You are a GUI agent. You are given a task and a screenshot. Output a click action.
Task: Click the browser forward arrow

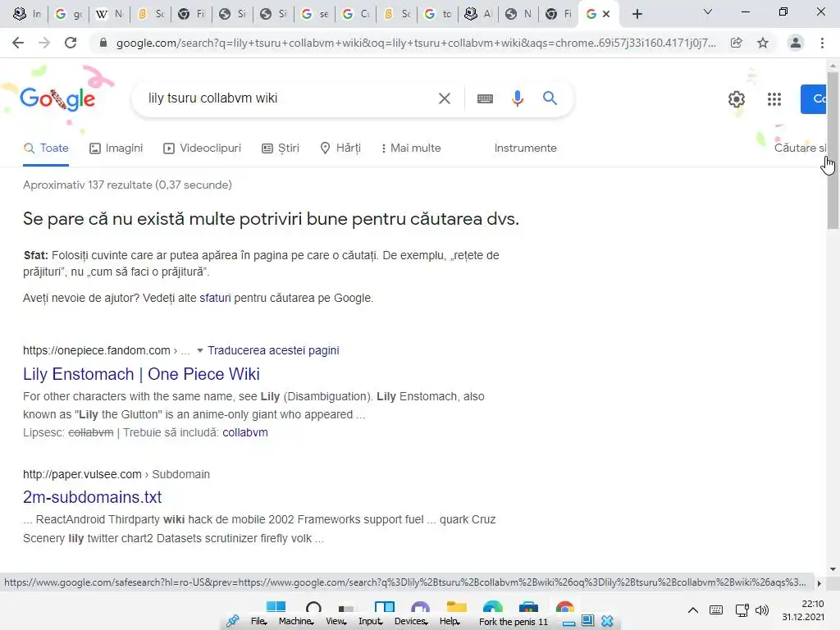pyautogui.click(x=44, y=43)
